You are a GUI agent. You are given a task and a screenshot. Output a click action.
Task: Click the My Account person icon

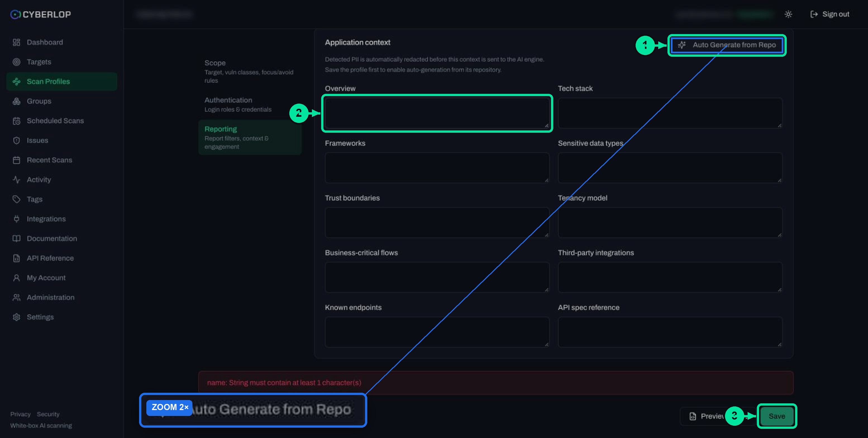[x=16, y=278]
